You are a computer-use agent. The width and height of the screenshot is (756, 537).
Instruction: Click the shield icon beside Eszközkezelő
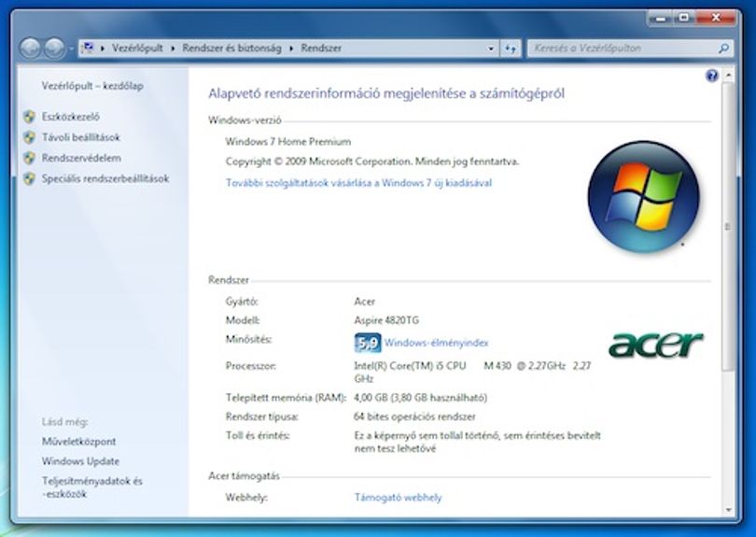click(x=30, y=117)
